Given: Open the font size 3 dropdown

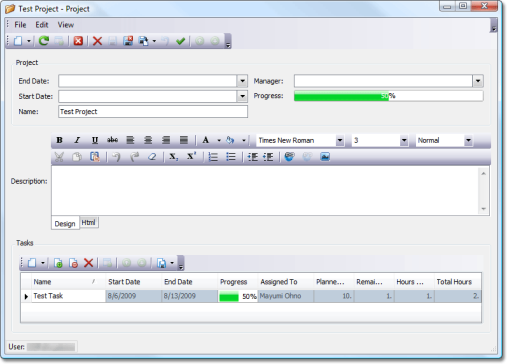Looking at the screenshot, I should click(x=404, y=140).
